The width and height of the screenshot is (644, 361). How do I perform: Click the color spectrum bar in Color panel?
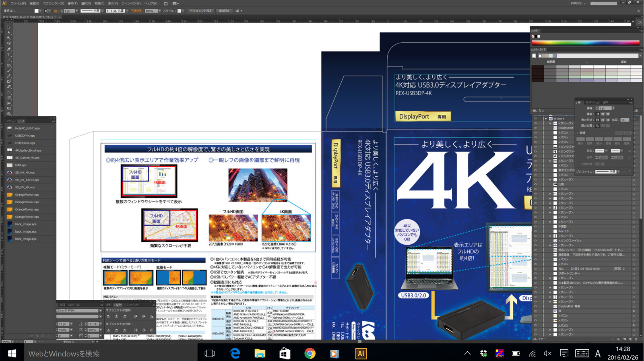586,43
